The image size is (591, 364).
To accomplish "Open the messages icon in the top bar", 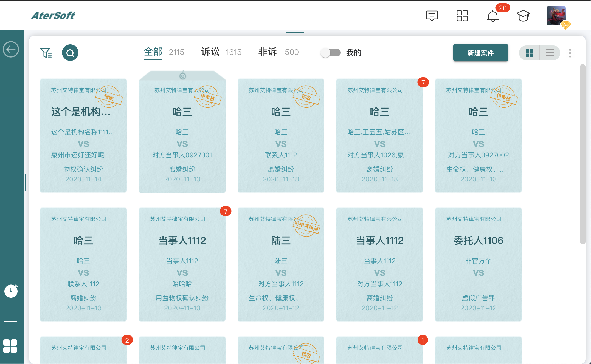I will [x=431, y=16].
